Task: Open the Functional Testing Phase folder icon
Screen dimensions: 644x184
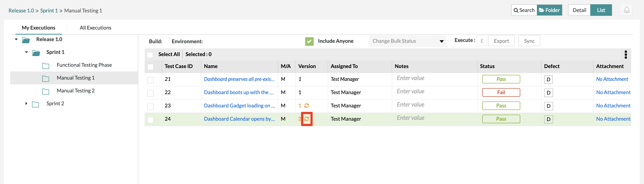Action: 45,66
